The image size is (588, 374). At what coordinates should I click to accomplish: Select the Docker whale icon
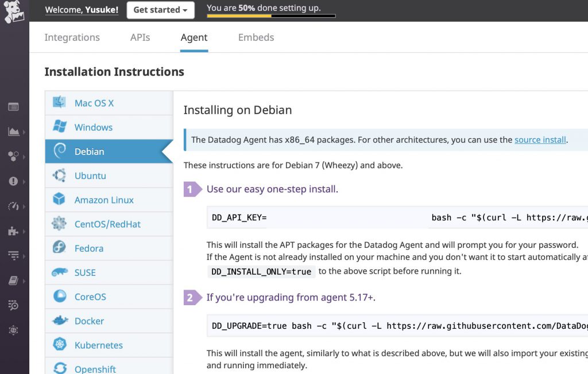60,321
